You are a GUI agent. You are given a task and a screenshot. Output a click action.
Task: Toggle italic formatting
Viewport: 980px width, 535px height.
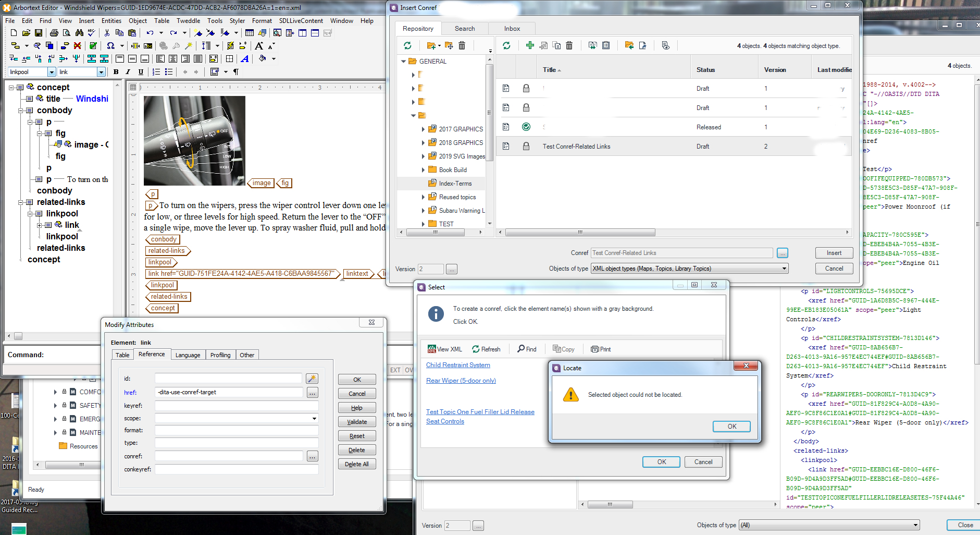pos(128,72)
